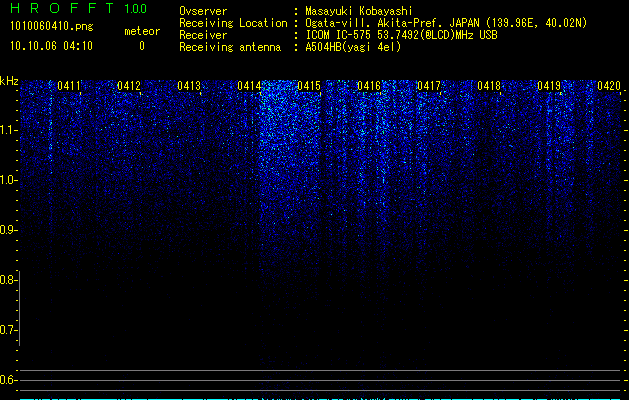Click the A504HB(yagi 4el) antenna text
Viewport: 629px width, 400px height.
coord(353,47)
